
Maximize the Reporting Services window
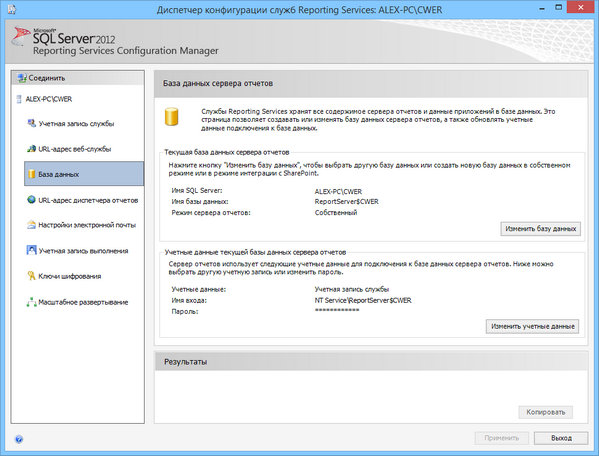point(559,8)
